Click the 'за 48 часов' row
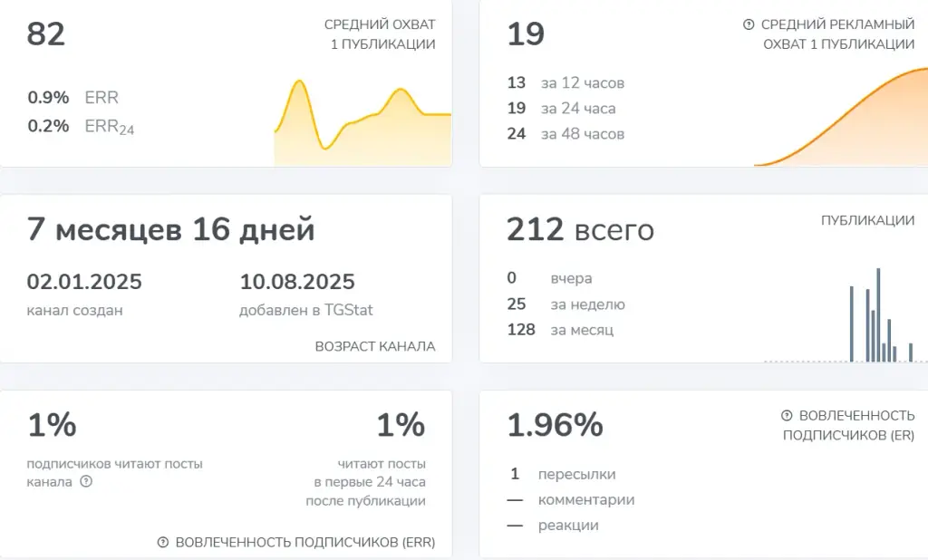Screen dimensions: 928x560 (x=565, y=134)
